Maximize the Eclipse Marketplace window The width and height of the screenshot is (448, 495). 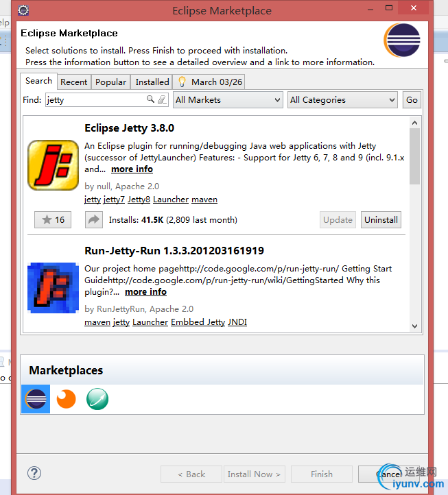pos(389,8)
